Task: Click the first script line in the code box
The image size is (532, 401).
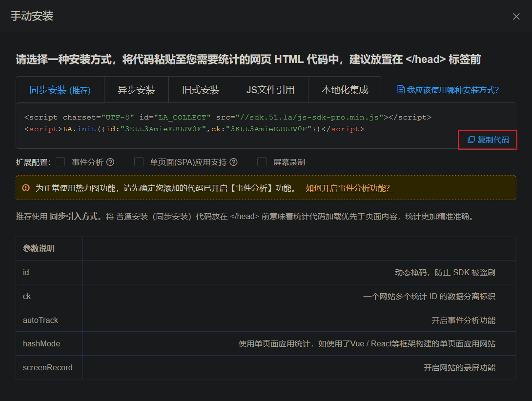Action: 228,118
